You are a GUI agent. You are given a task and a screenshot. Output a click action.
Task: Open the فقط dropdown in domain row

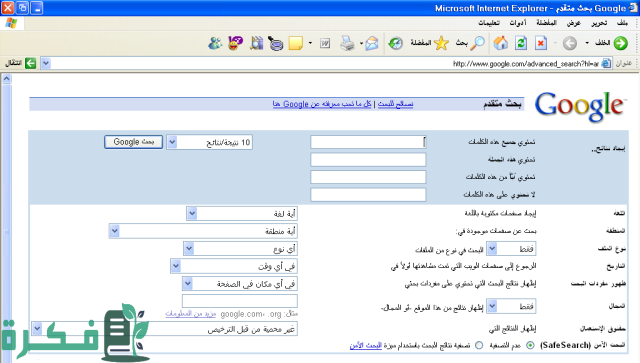(512, 306)
